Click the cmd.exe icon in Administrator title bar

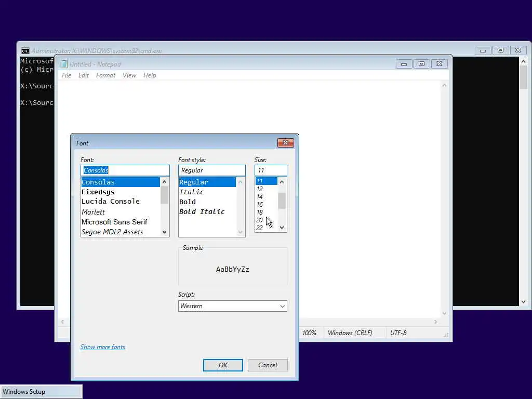25,51
